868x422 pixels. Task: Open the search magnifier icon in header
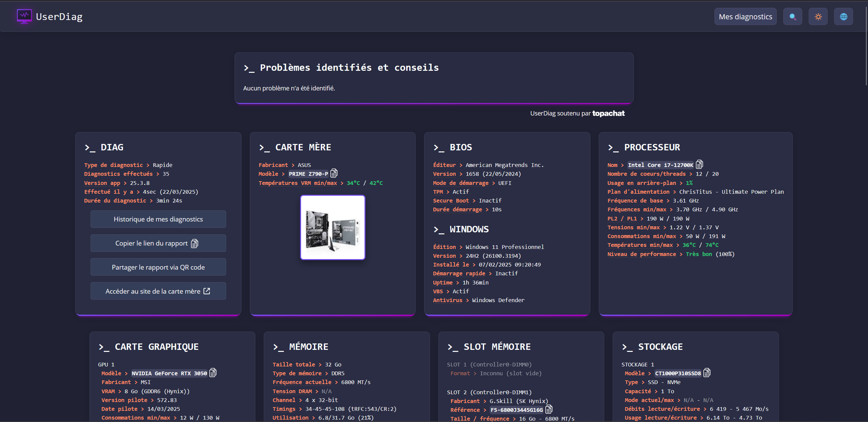(x=792, y=17)
